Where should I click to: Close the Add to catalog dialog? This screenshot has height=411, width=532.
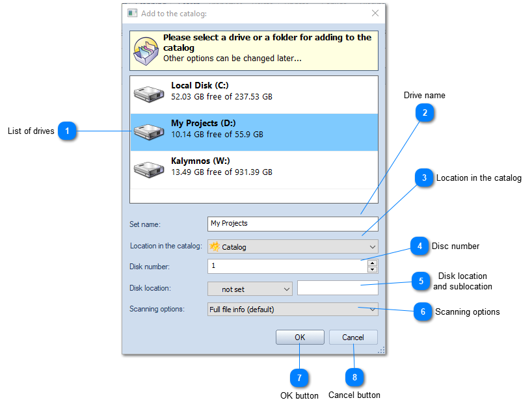pos(375,12)
